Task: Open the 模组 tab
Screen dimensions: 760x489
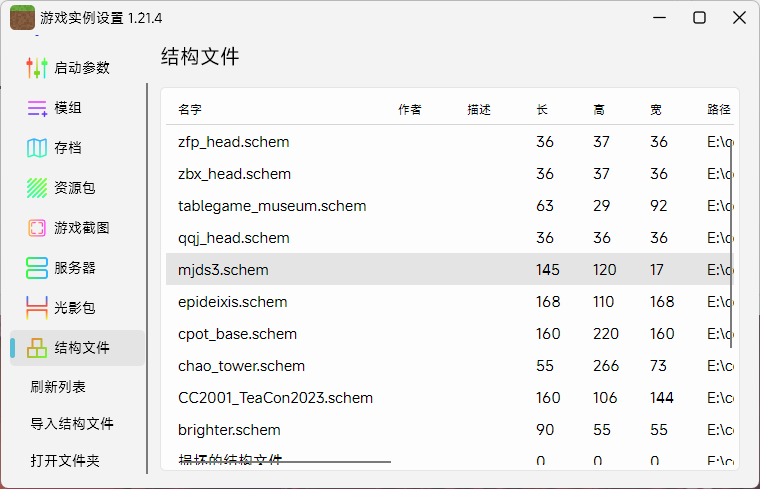Action: 68,108
